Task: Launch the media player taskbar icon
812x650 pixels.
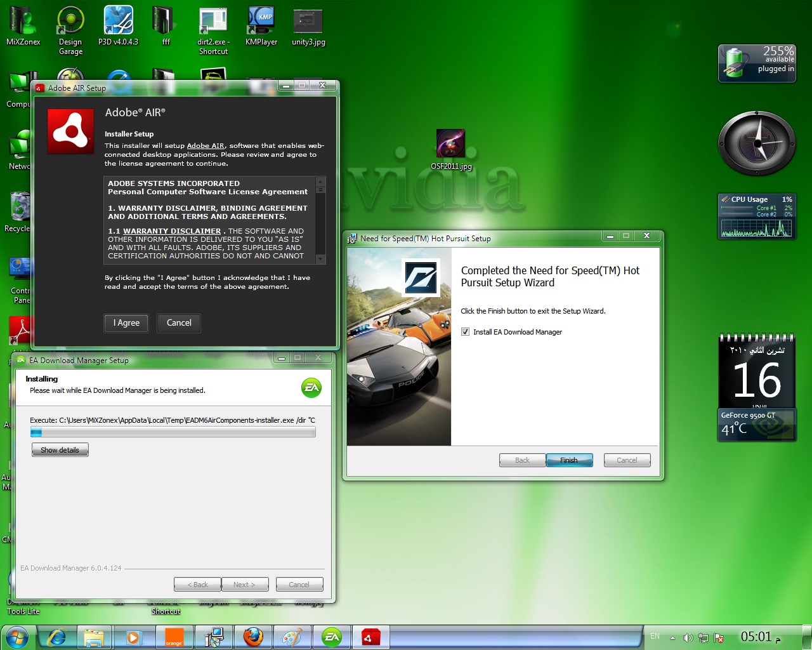Action: point(134,637)
